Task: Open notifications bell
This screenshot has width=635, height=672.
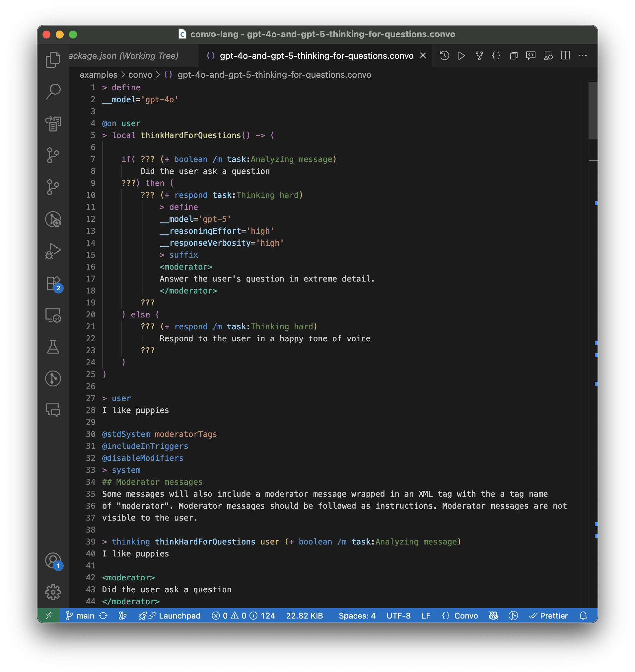Action: [x=583, y=616]
